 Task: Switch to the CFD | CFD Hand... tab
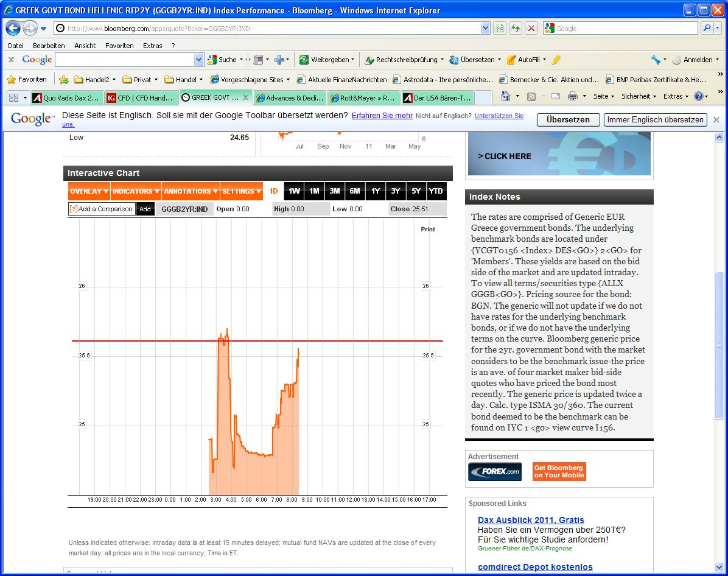pyautogui.click(x=141, y=97)
